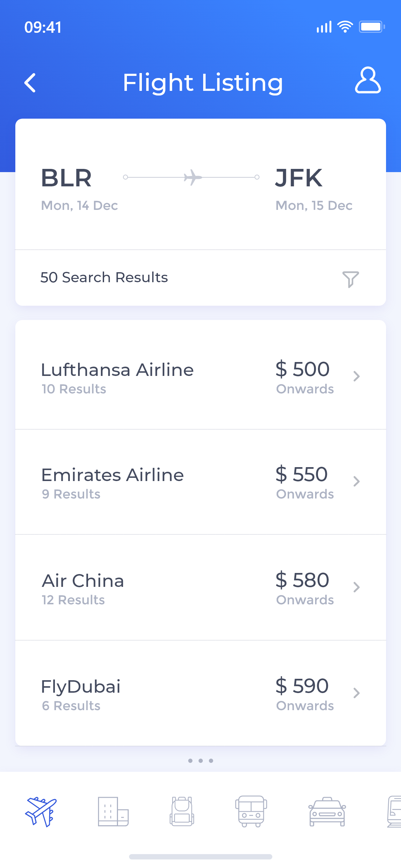
Task: Select the backpack trips icon
Action: pos(182,812)
